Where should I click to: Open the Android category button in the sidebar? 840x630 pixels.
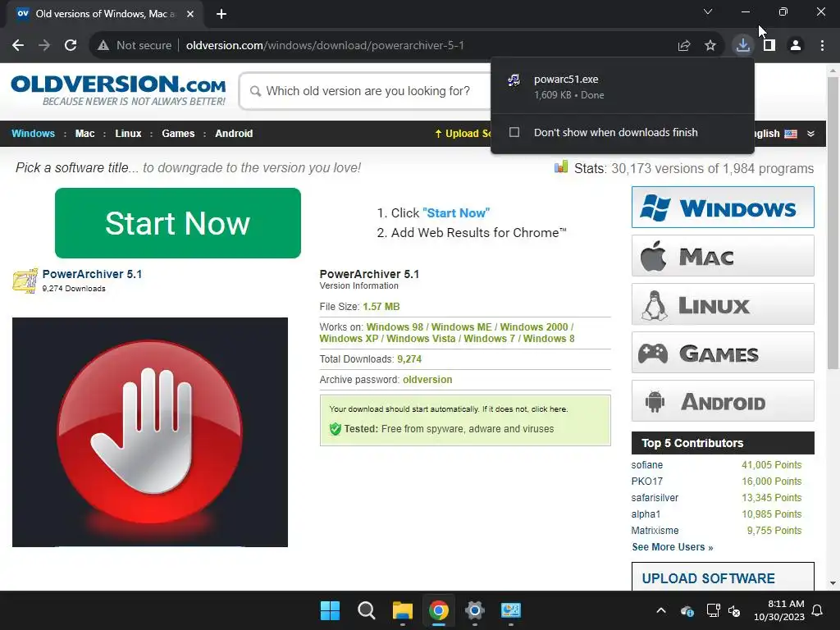coord(723,401)
